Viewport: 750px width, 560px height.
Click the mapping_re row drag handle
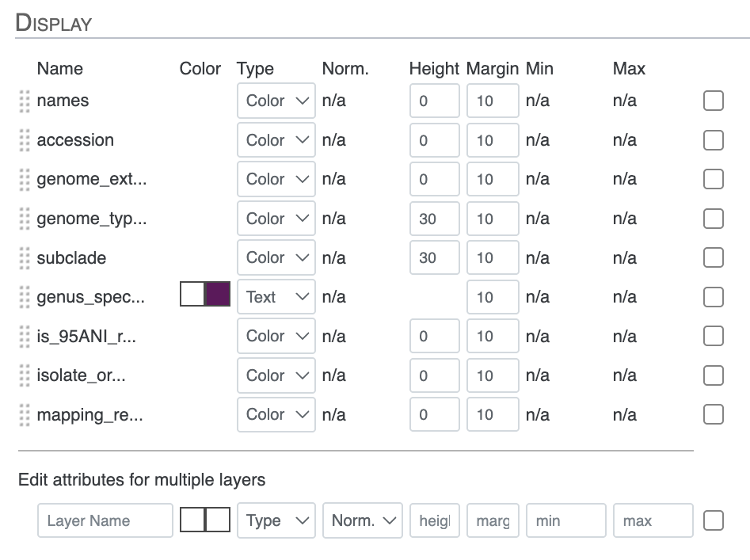(x=25, y=415)
